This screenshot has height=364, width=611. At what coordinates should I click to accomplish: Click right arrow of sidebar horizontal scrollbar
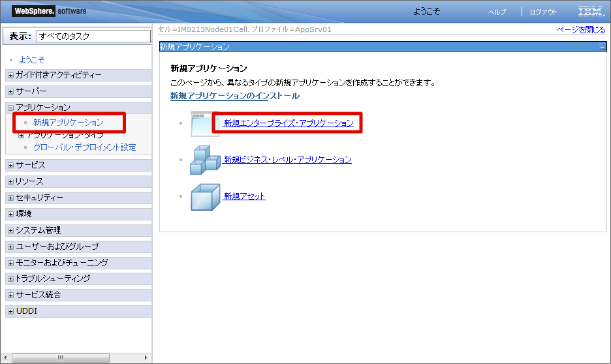coord(146,357)
